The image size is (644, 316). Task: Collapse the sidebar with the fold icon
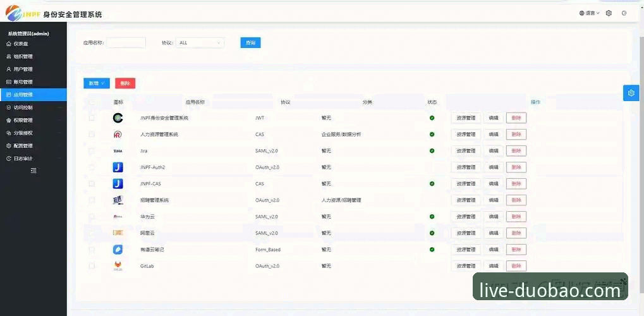33,171
